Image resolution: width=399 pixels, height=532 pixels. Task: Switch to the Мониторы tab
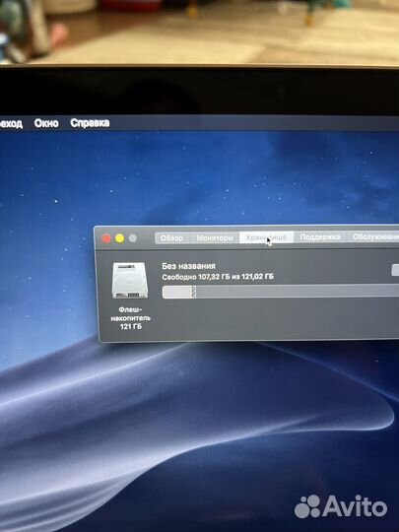click(214, 237)
